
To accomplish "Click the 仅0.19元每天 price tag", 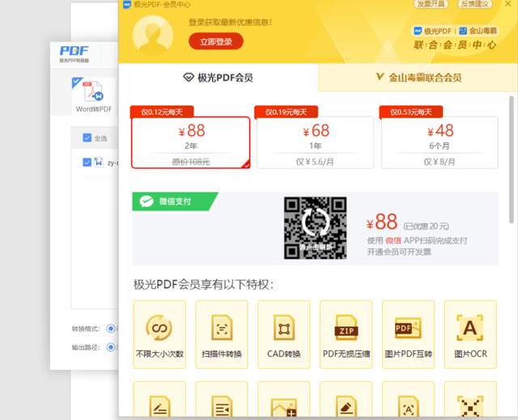I will pyautogui.click(x=286, y=112).
